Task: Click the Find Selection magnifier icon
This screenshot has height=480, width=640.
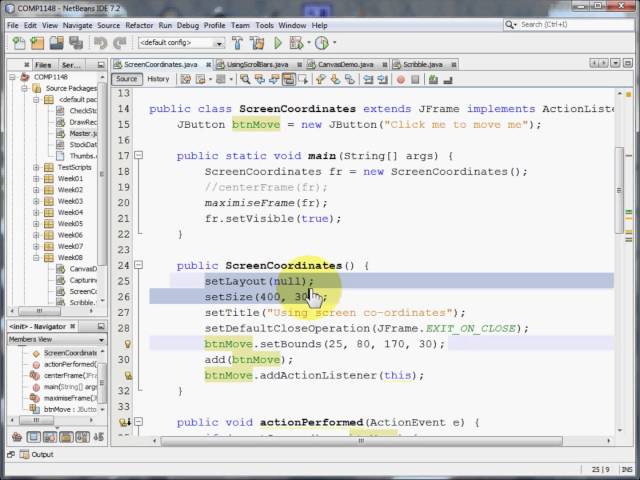Action: coord(245,79)
